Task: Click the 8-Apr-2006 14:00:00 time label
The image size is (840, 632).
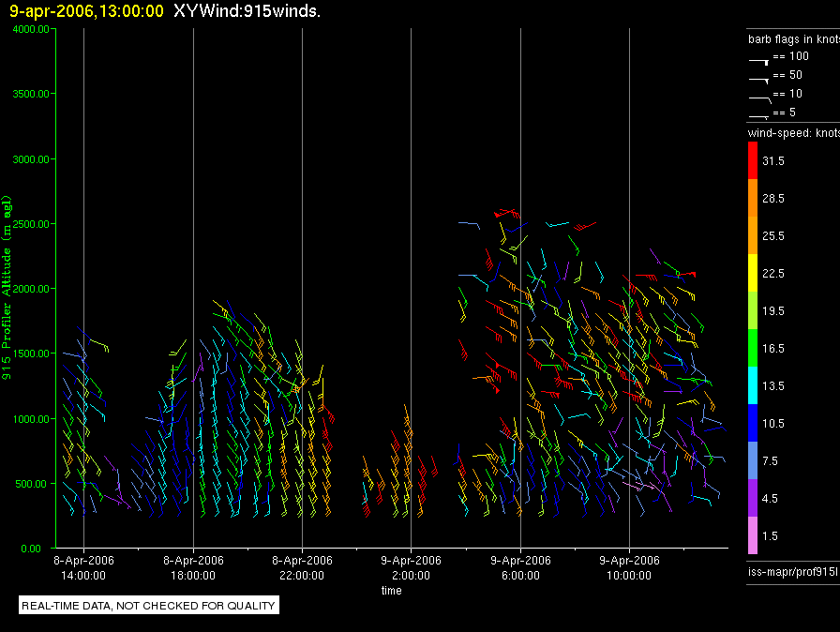Action: point(83,567)
